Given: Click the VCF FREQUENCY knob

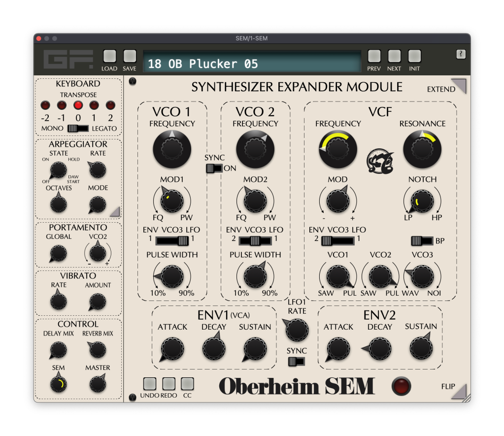Looking at the screenshot, I should [338, 149].
